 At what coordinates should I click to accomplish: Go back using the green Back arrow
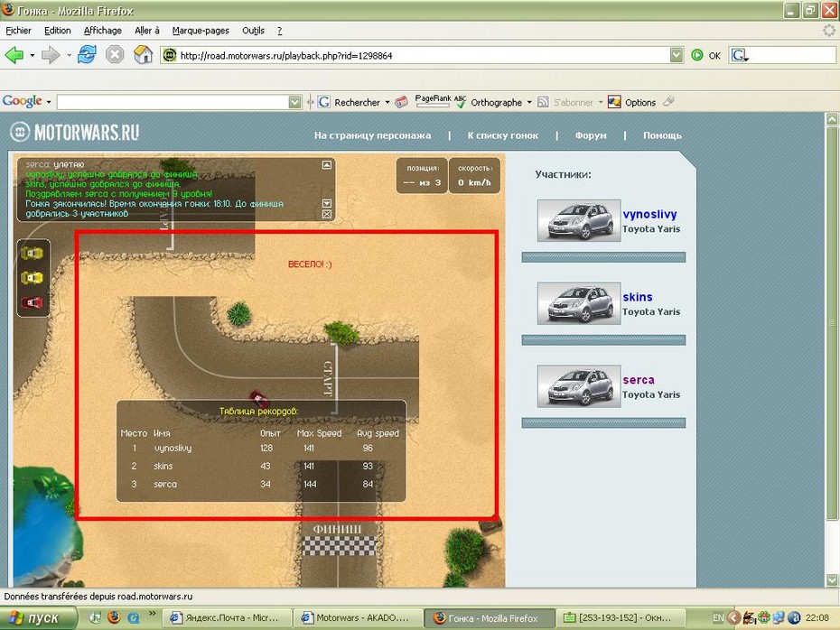click(14, 54)
